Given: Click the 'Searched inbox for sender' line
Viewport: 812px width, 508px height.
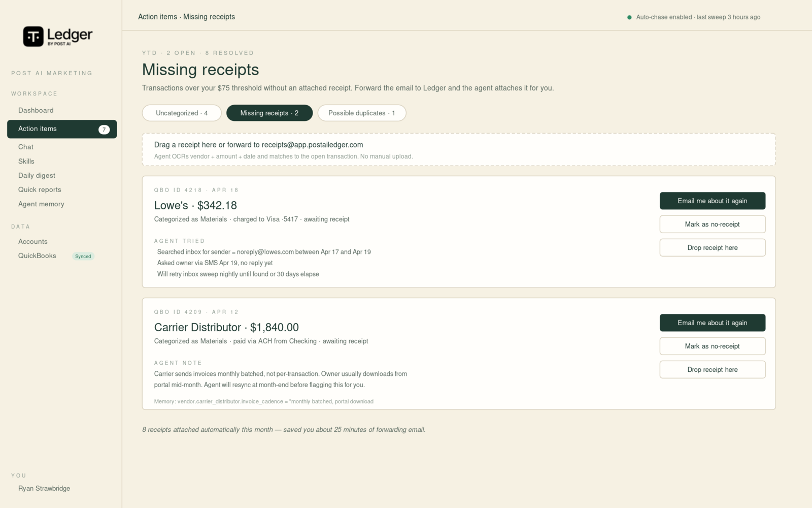Looking at the screenshot, I should 264,251.
